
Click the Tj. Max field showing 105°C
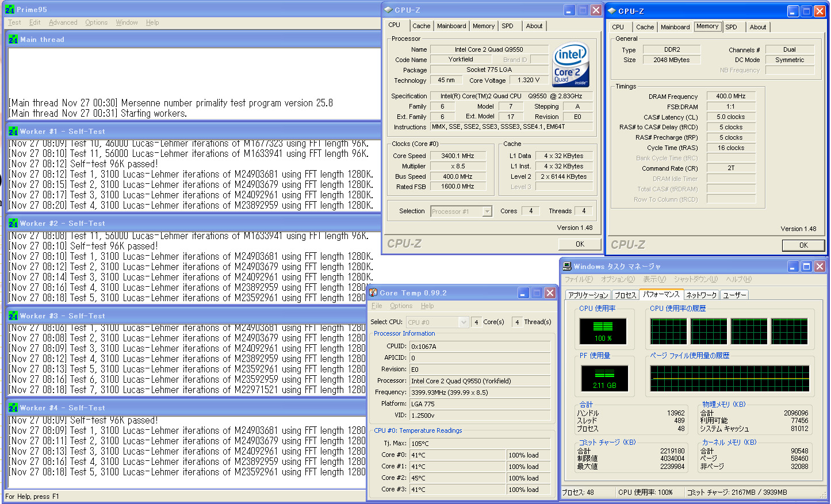pos(480,444)
